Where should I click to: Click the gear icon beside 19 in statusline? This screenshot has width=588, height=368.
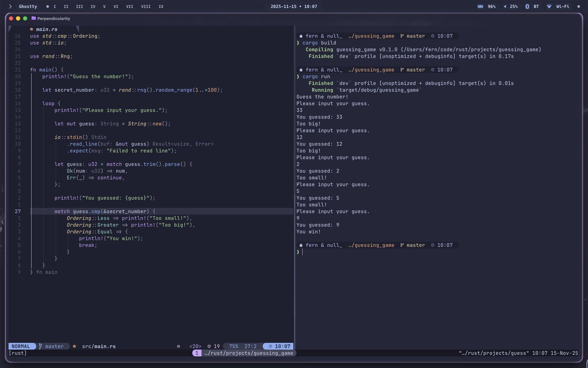pos(209,346)
